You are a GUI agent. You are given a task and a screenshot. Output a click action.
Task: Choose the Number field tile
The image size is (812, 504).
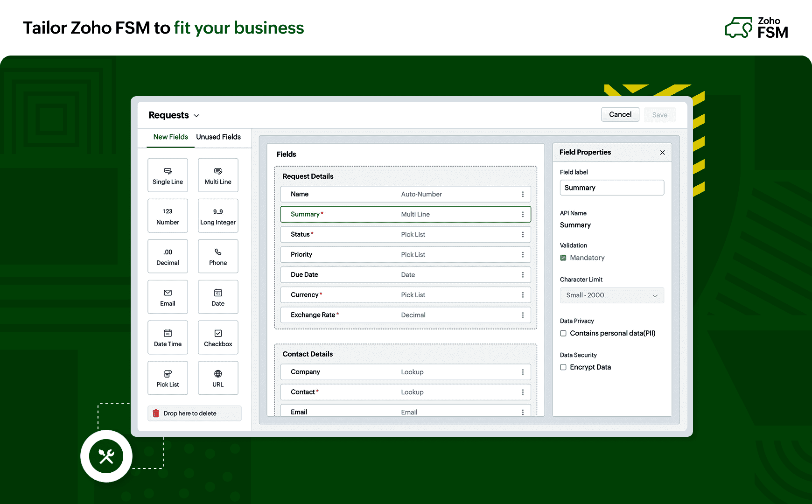[x=168, y=216]
